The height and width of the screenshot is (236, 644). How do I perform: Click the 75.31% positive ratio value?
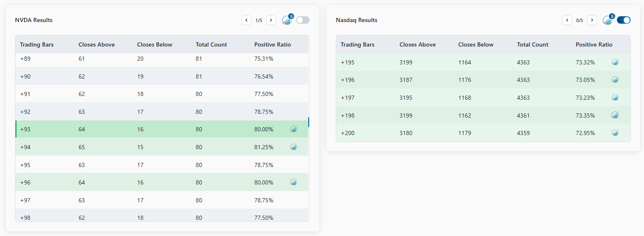[264, 59]
